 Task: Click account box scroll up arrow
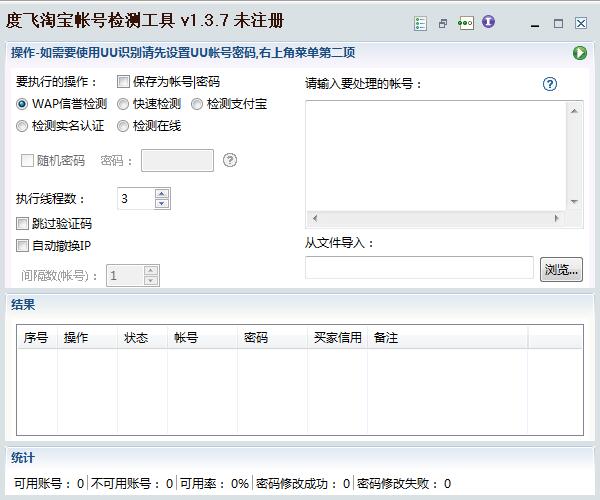[x=574, y=111]
